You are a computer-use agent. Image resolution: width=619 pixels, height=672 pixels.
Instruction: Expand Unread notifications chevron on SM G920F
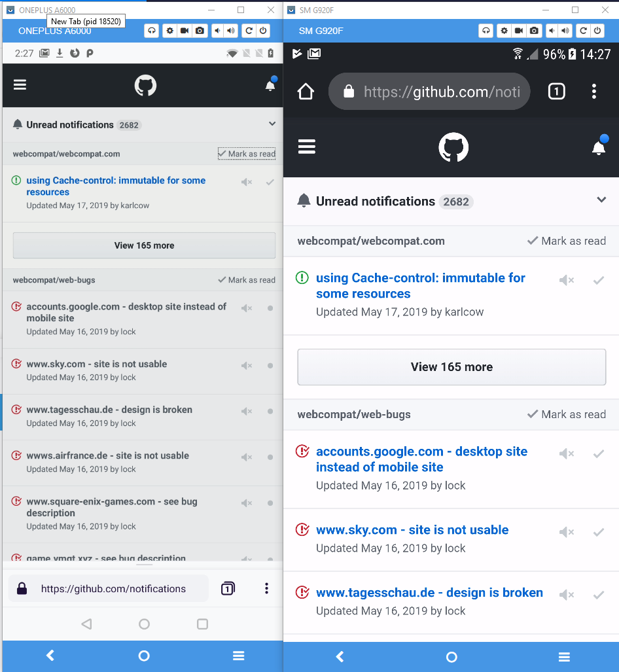point(601,200)
